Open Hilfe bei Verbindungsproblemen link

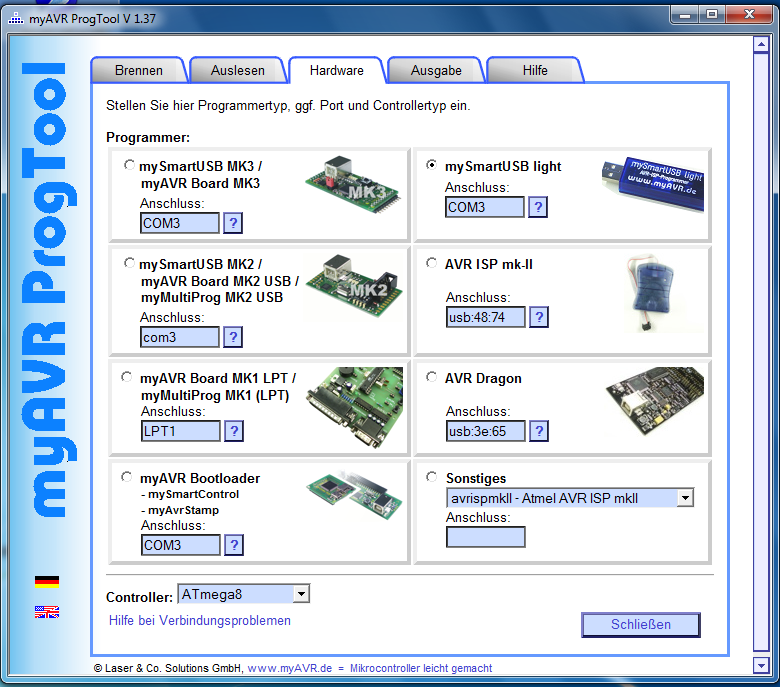point(199,620)
